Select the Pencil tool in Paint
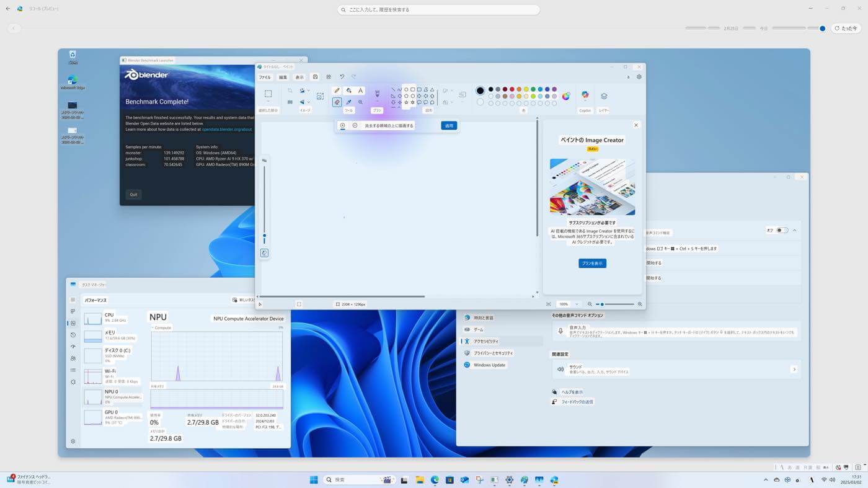Viewport: 868px width, 488px height. point(337,91)
